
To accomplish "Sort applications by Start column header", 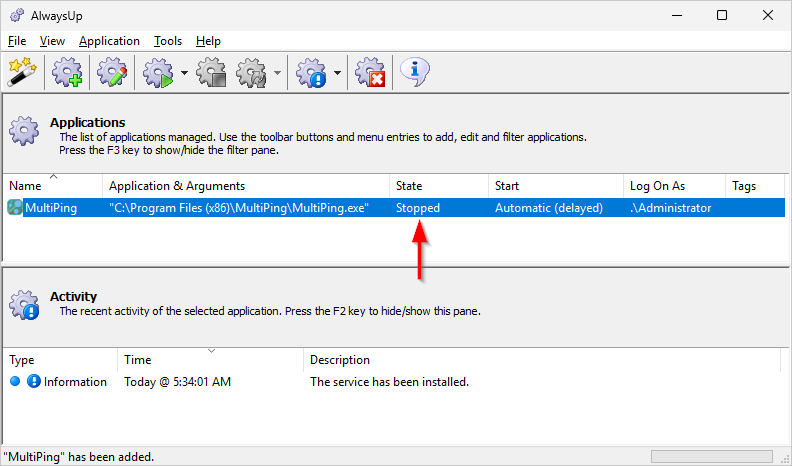I will [556, 186].
